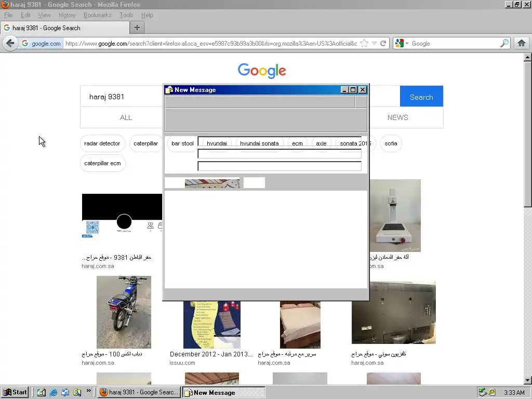The width and height of the screenshot is (532, 399).
Task: Click the address bar URL field
Action: click(211, 44)
